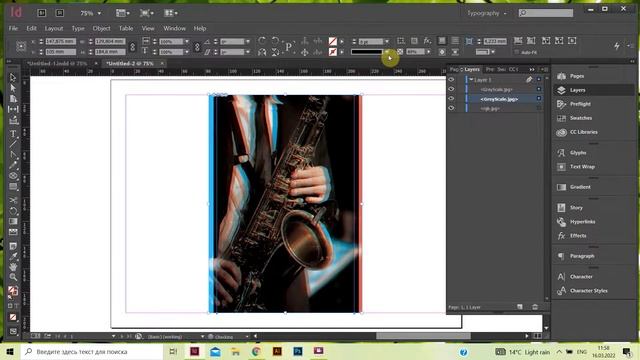Select the Rectangle Frame tool
Image resolution: width=640 pixels, height=360 pixels.
click(x=13, y=176)
